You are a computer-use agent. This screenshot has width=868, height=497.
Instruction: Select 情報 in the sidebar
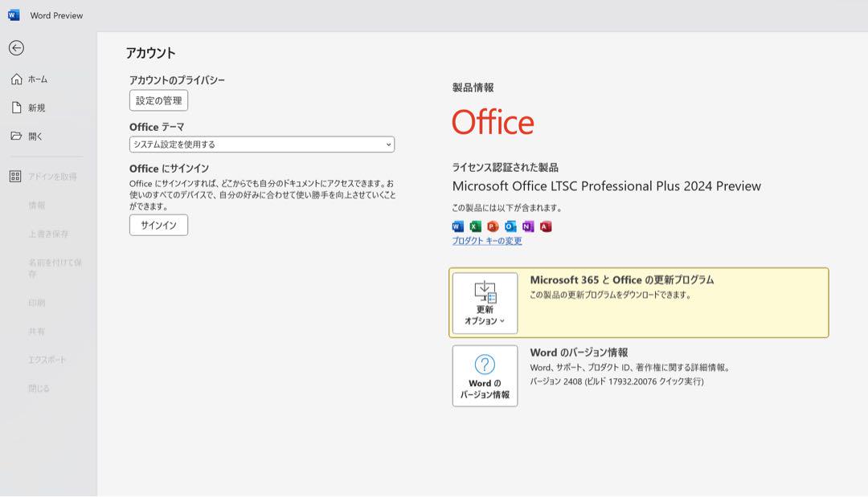pyautogui.click(x=36, y=205)
